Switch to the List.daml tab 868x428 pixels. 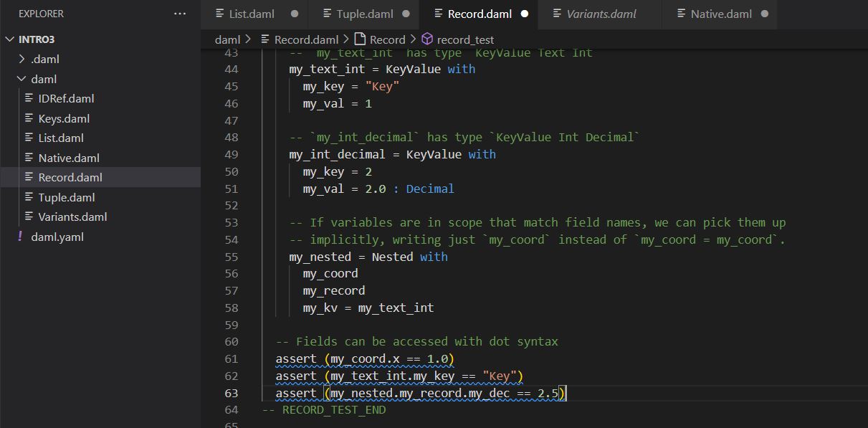[x=251, y=14]
